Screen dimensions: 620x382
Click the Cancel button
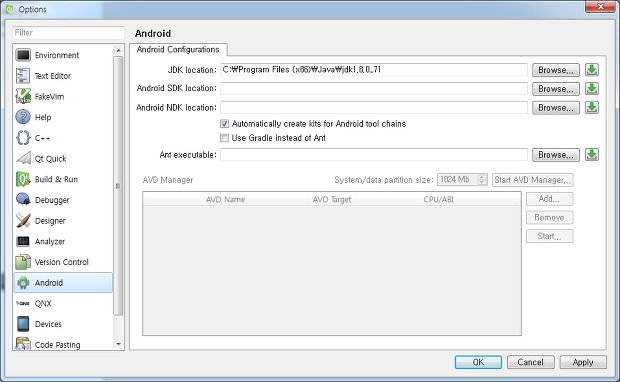531,362
